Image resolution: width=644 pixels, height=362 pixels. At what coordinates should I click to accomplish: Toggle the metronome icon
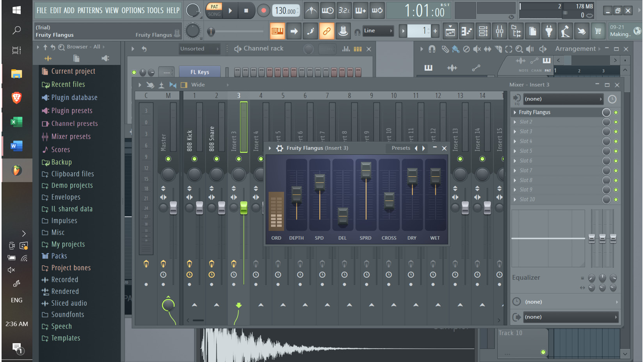pos(311,11)
